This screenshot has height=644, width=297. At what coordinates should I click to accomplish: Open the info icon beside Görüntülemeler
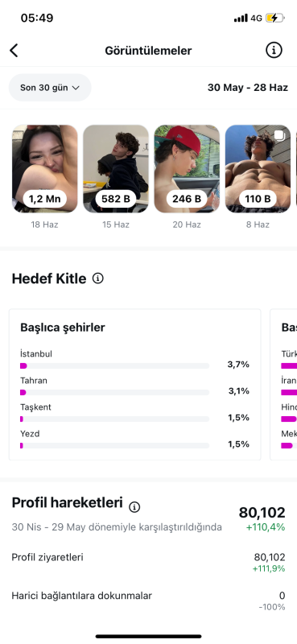point(274,51)
